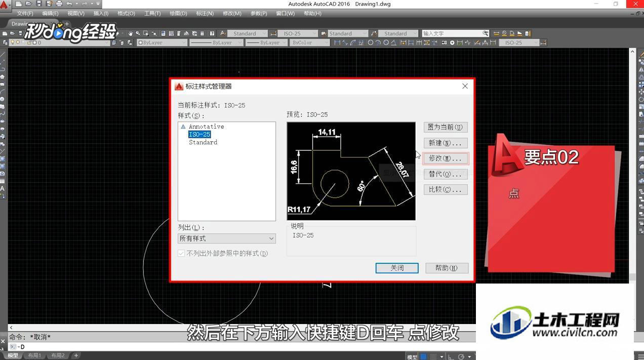The width and height of the screenshot is (644, 360).
Task: Click 修改(M)... button in style manager
Action: pos(445,158)
